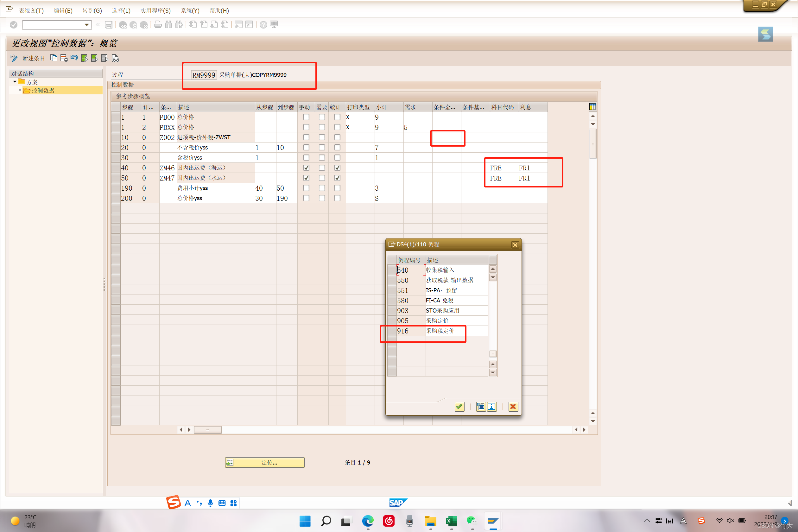Check the Required checkbox for PB00 row
798x532 pixels.
tap(322, 117)
